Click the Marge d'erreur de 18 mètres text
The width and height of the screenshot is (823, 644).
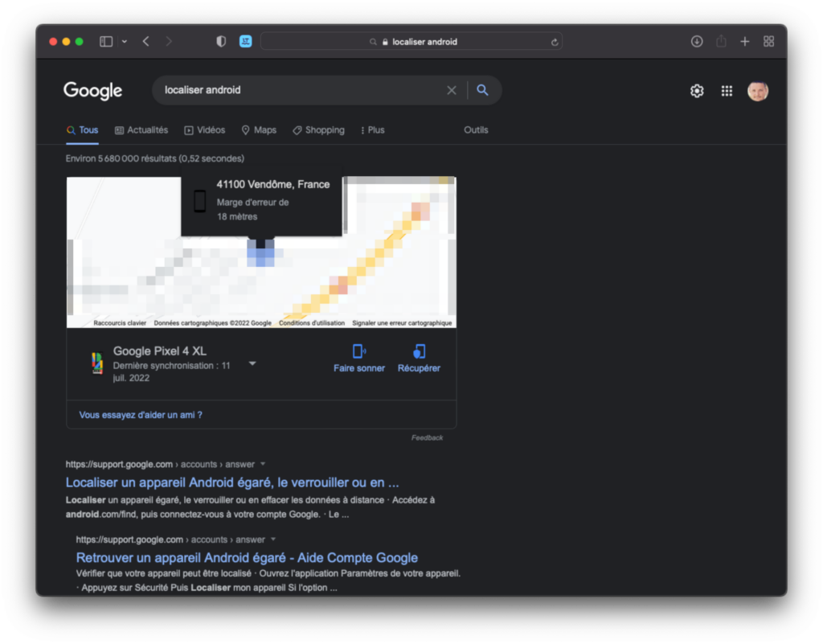[252, 209]
